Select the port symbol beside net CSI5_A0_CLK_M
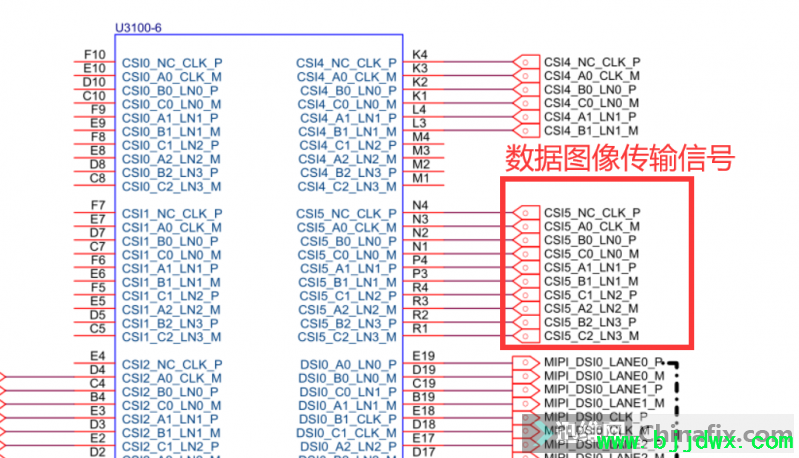This screenshot has height=458, width=799. pyautogui.click(x=526, y=227)
